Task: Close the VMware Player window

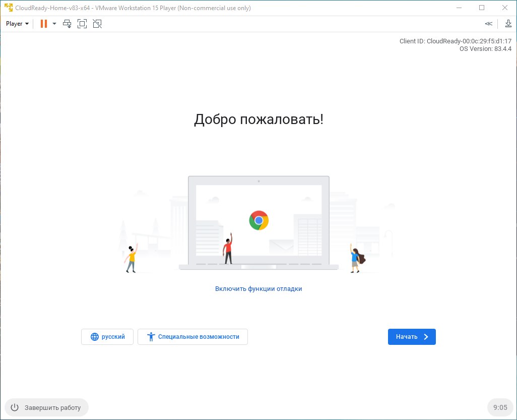Action: pyautogui.click(x=505, y=8)
